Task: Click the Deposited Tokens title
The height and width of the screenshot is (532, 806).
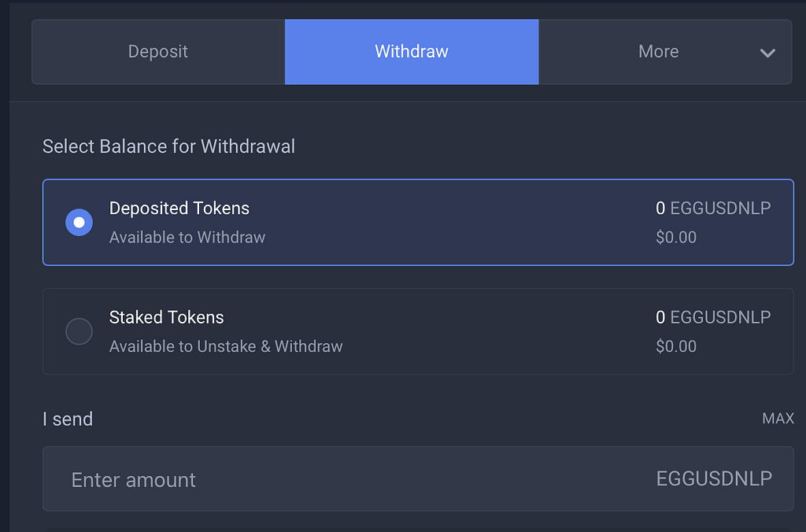Action: click(x=179, y=209)
